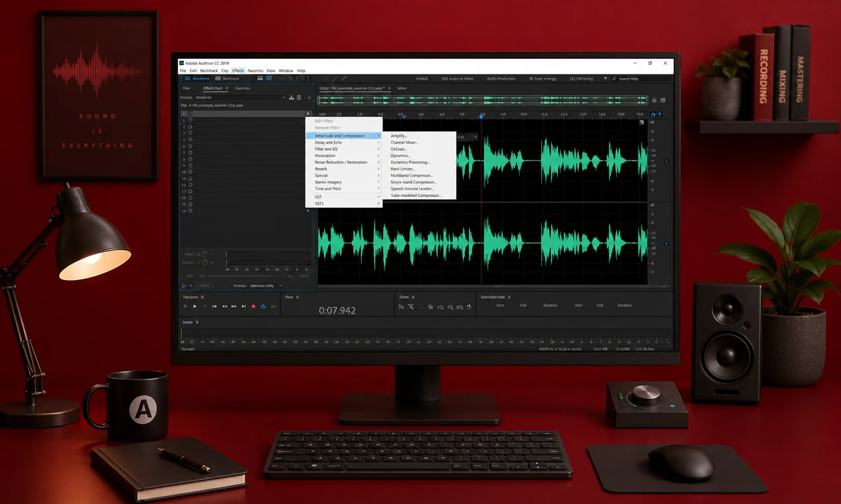
Task: Open the File menu
Action: click(x=183, y=71)
